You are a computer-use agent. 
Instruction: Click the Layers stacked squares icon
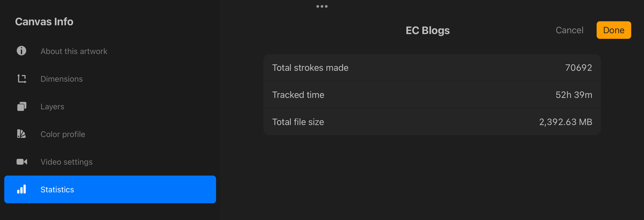[22, 106]
